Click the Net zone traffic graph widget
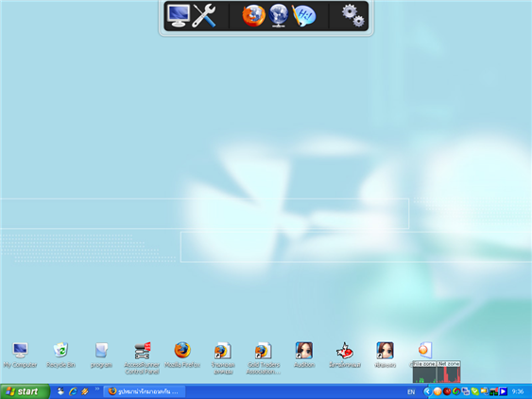 click(449, 373)
